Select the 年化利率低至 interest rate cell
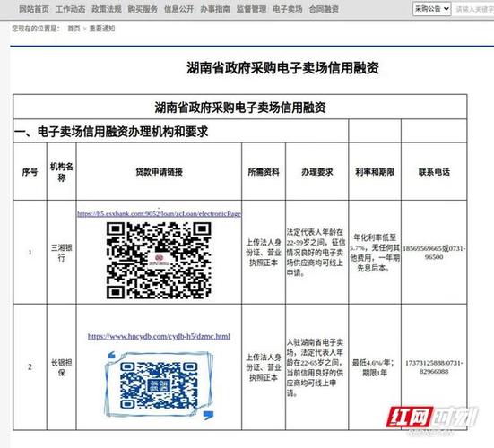The image size is (494, 448). tap(375, 253)
